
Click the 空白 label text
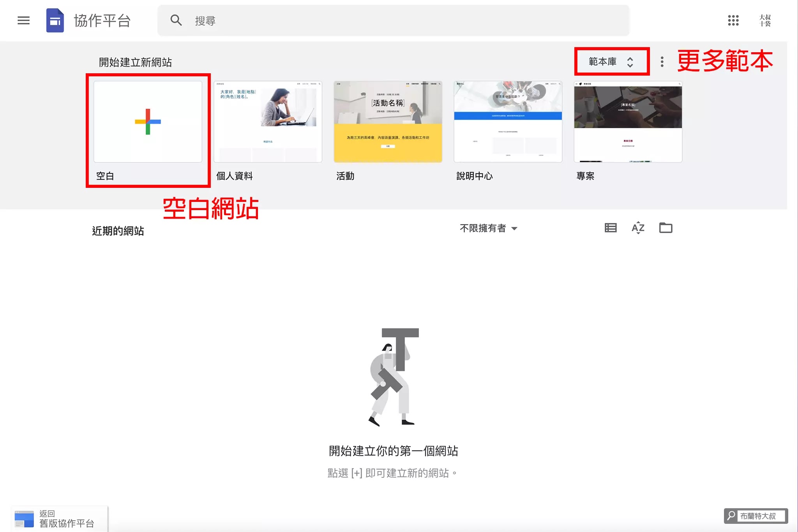pos(105,176)
